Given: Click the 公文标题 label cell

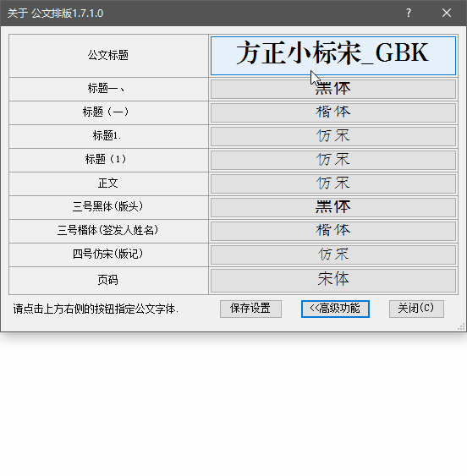Looking at the screenshot, I should coord(108,56).
